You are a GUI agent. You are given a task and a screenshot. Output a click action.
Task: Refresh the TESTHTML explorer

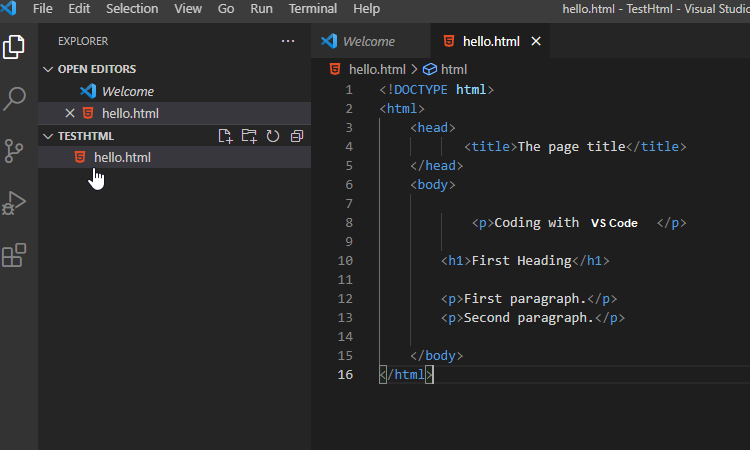tap(273, 136)
